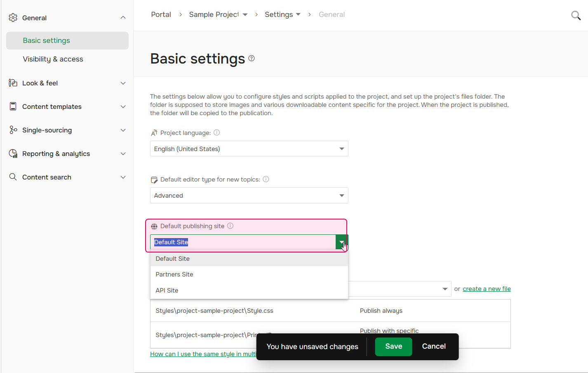Viewport: 588px width, 373px height.
Task: Select Partners Site from the list
Action: pos(249,274)
